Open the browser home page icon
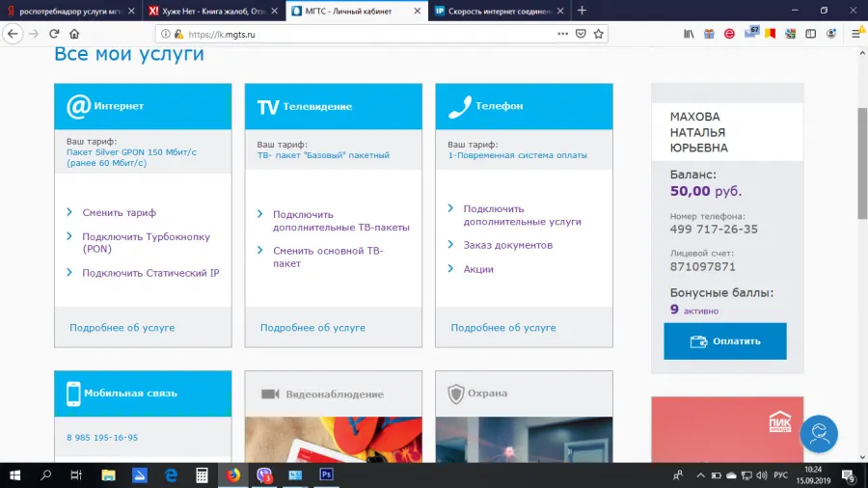 [74, 34]
